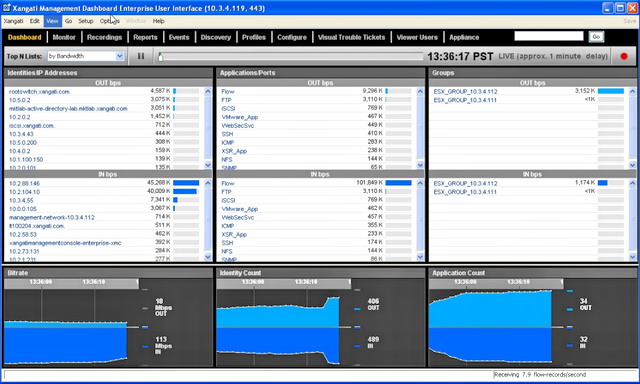Click the Applications/Ports panel header
Screen dimensions: 640x384
(x=321, y=73)
